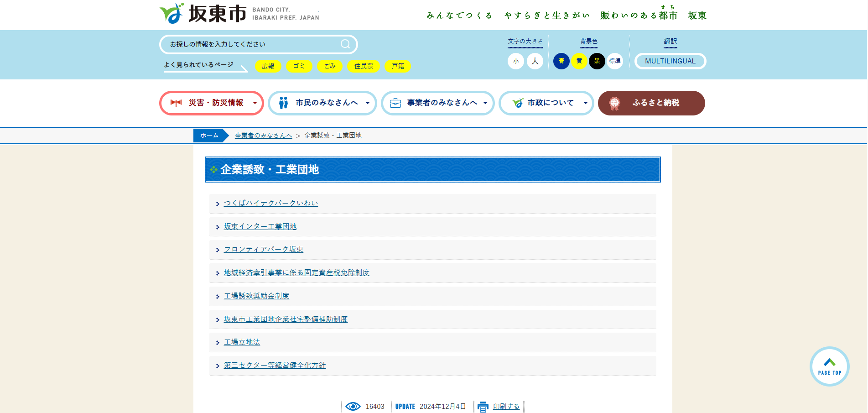Open the 市民のみなさんへ menu
This screenshot has width=868, height=413.
[322, 103]
